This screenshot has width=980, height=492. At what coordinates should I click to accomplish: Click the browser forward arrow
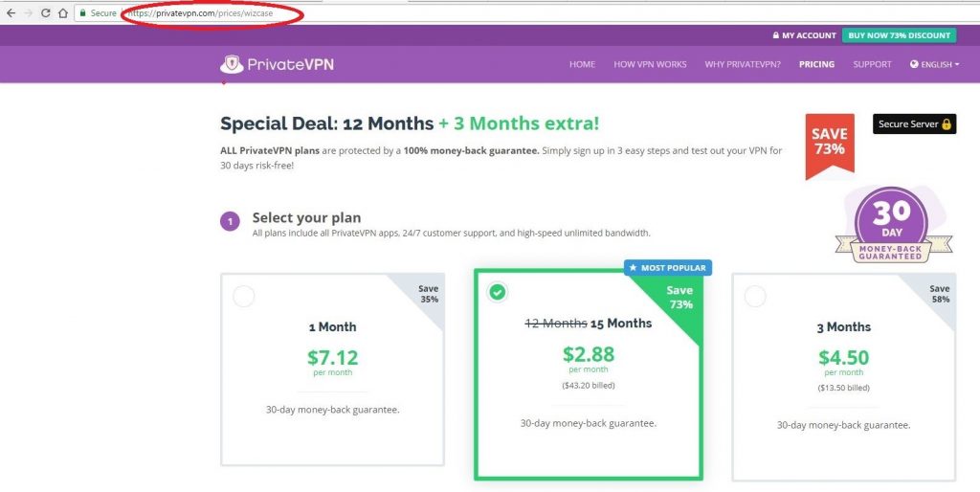click(28, 13)
